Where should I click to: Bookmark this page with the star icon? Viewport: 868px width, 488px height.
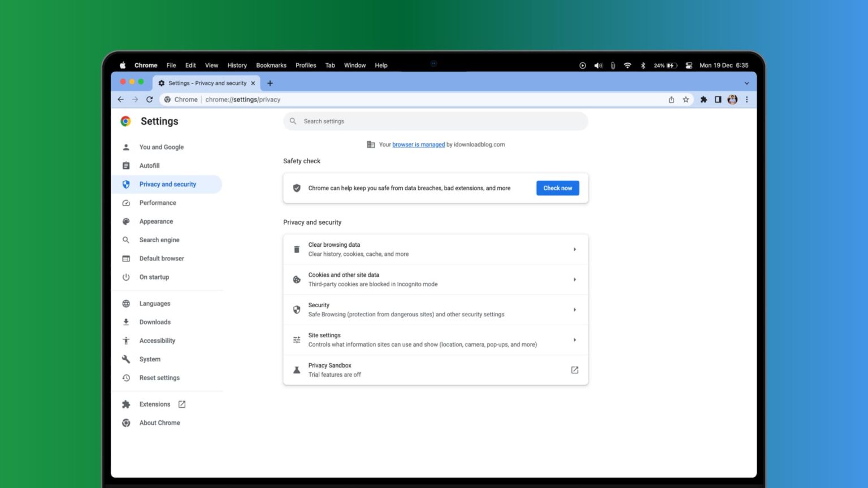(x=685, y=99)
